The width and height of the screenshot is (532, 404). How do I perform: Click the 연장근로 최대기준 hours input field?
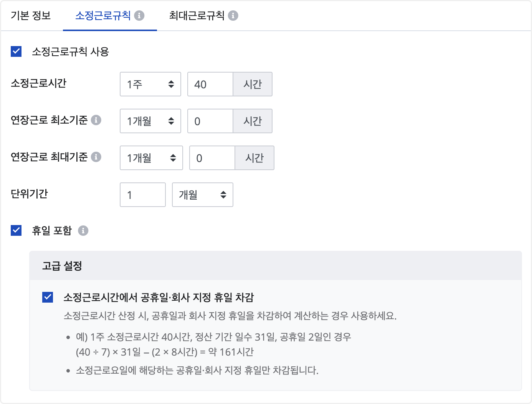coord(212,158)
